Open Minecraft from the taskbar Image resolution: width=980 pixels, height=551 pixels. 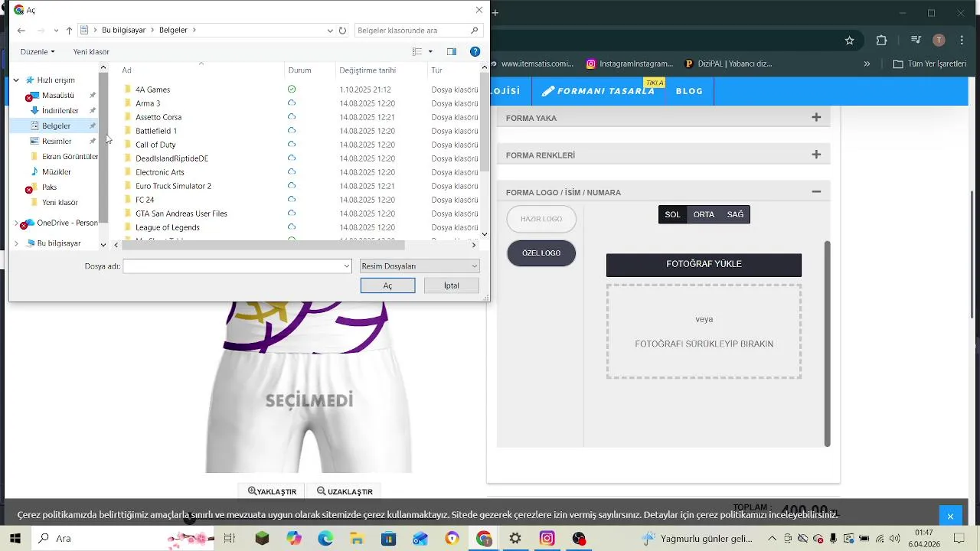point(263,539)
